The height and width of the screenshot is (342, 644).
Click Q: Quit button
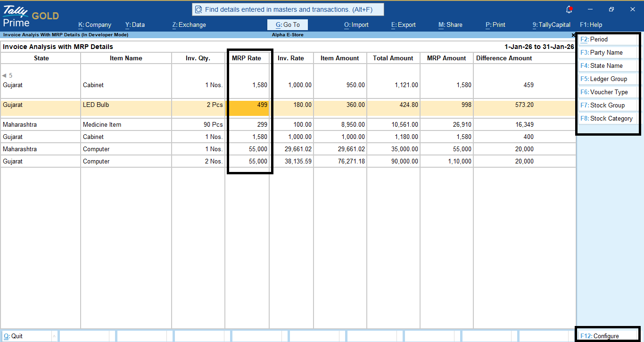click(26, 336)
